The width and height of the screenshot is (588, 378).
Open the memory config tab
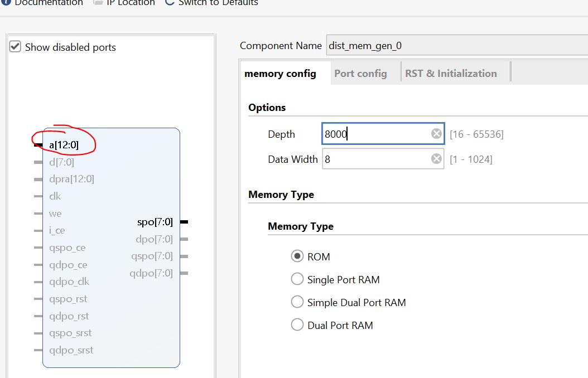pyautogui.click(x=280, y=74)
